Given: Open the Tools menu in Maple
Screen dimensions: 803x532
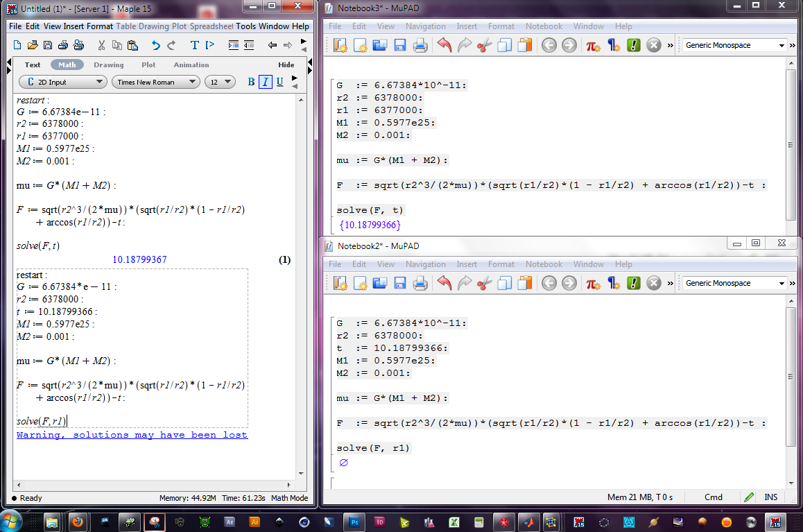Looking at the screenshot, I should [x=245, y=26].
